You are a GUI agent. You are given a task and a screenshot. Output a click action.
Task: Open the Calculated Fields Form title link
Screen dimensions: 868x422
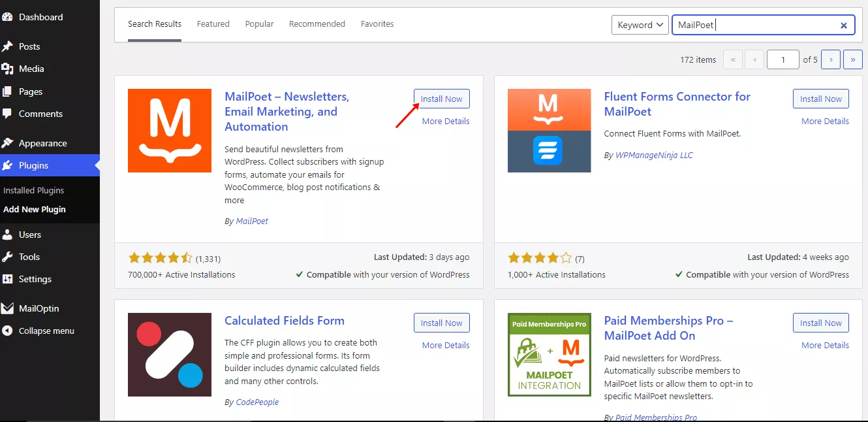tap(285, 321)
